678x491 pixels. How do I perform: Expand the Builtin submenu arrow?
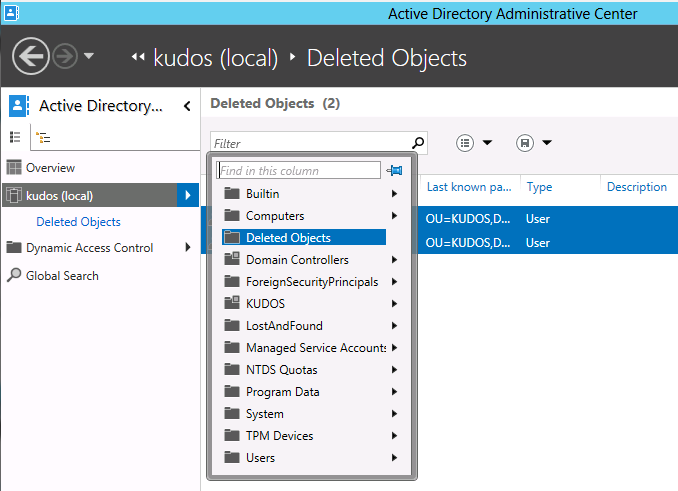coord(394,193)
